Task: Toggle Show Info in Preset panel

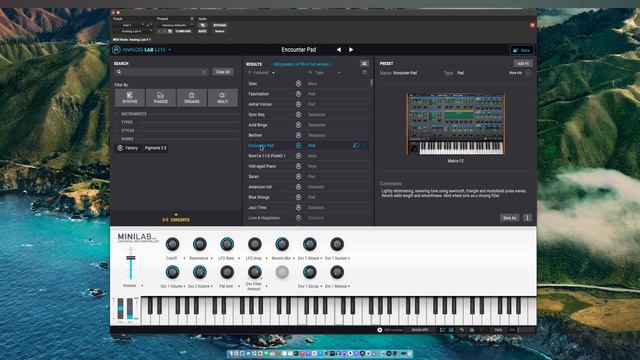Action: [x=528, y=73]
